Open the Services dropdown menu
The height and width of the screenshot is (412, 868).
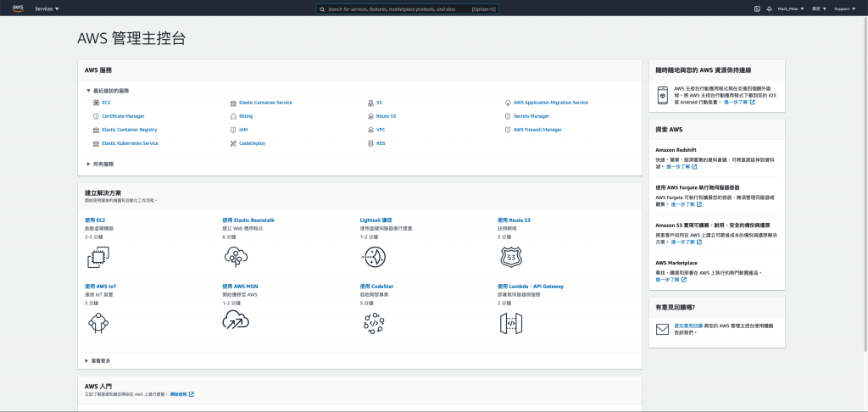click(47, 8)
